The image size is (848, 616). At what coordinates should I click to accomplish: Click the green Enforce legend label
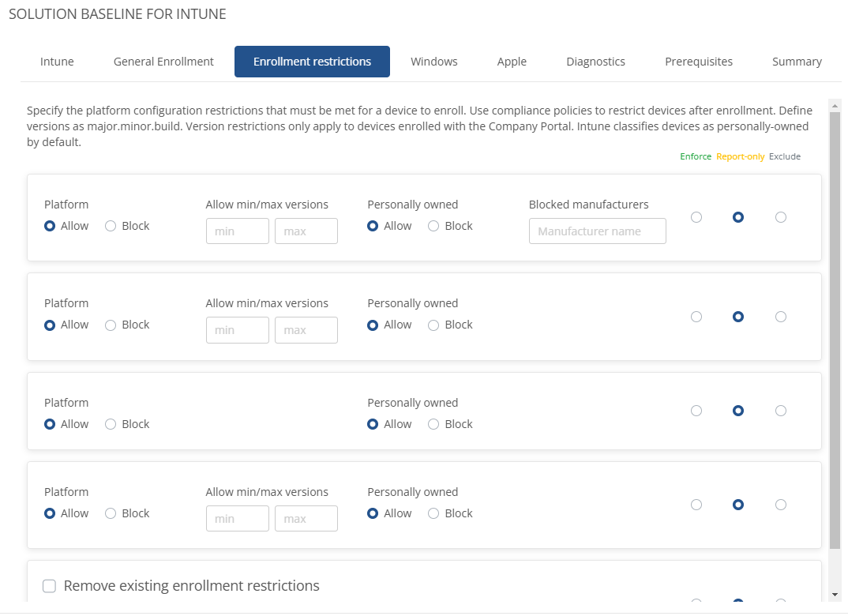696,157
